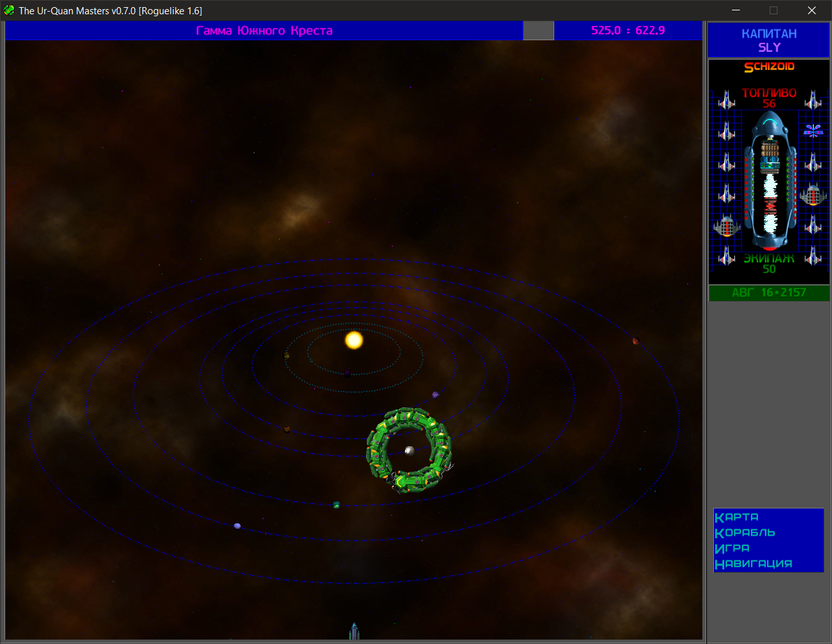Click the flagship at the bottom of the system view
This screenshot has width=832, height=644.
pyautogui.click(x=354, y=631)
